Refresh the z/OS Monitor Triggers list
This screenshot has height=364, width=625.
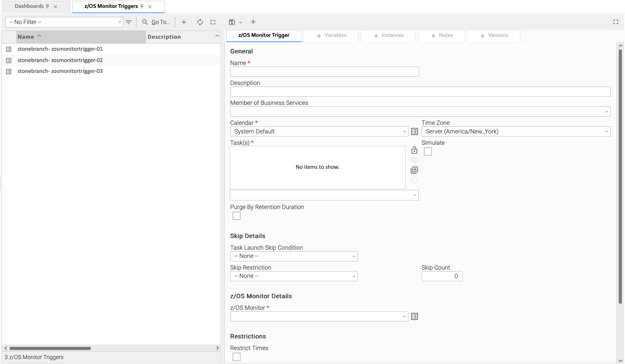tap(200, 22)
